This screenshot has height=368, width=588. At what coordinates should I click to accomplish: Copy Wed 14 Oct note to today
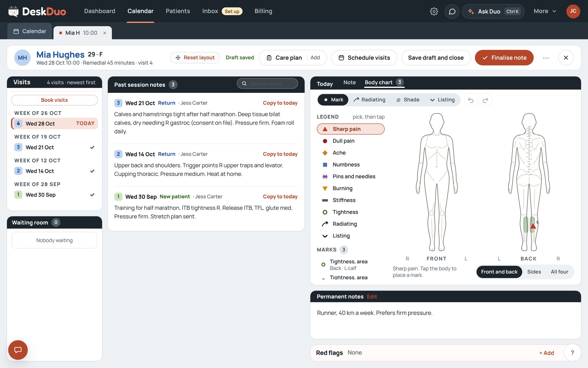(280, 154)
